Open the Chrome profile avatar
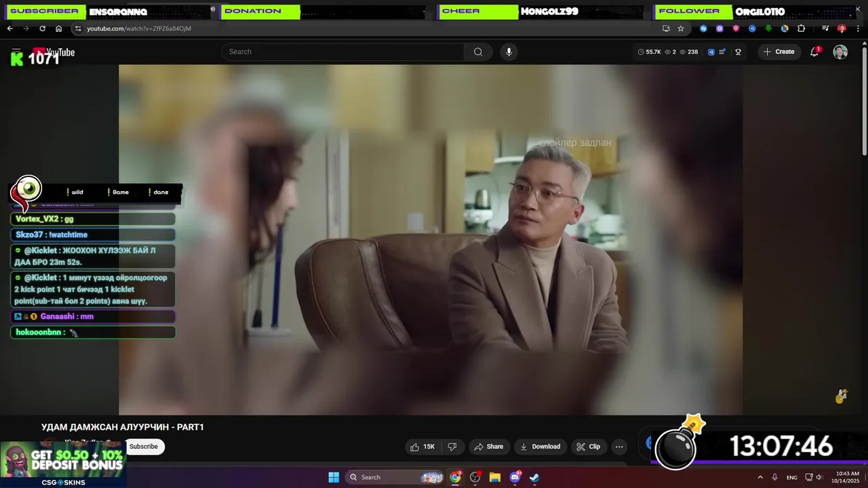This screenshot has height=488, width=868. click(842, 28)
